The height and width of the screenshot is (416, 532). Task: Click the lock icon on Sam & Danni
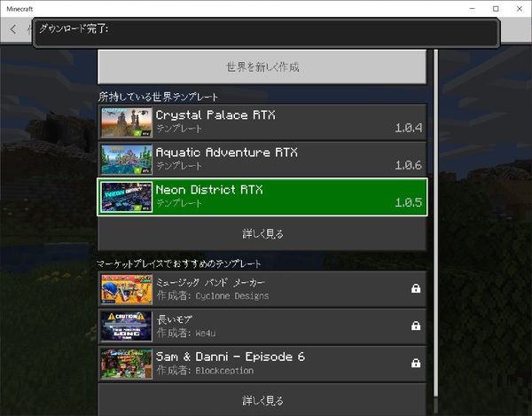pos(416,363)
